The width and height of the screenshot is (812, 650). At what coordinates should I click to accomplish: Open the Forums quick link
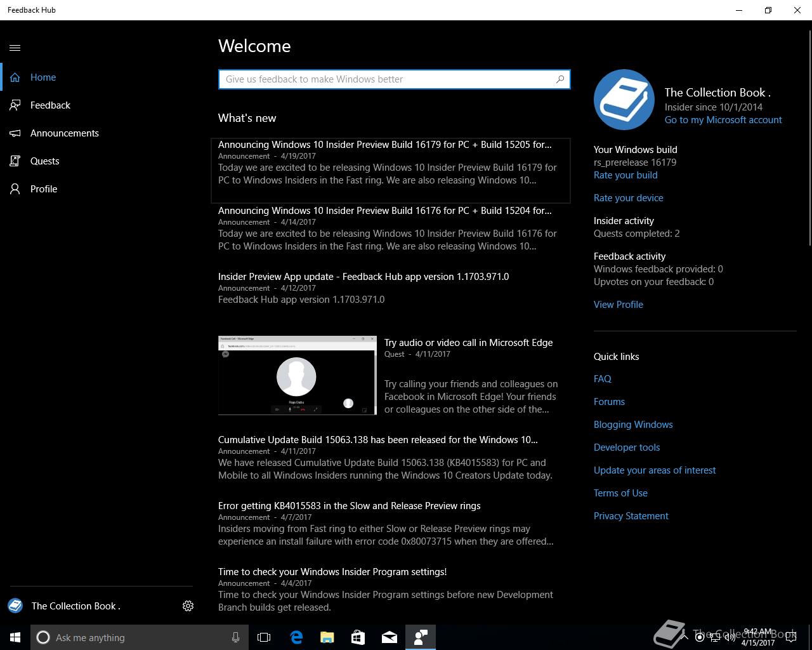coord(609,402)
